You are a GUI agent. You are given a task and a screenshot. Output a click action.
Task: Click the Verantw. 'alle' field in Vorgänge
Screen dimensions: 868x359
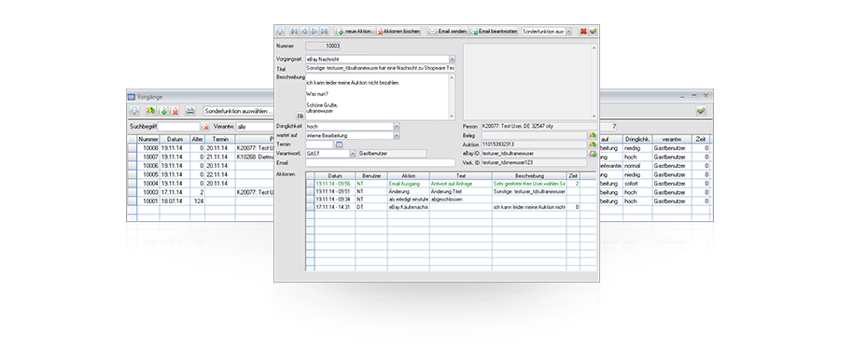click(x=255, y=127)
